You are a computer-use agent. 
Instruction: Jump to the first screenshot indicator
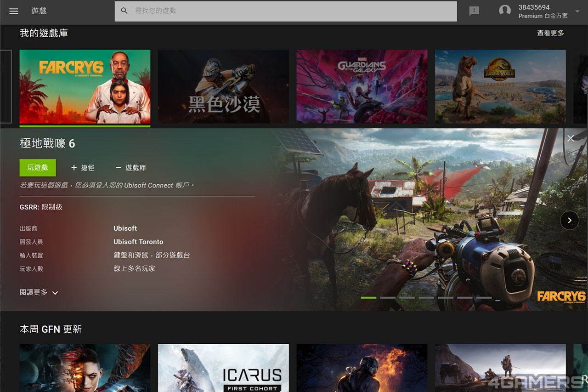pos(368,298)
